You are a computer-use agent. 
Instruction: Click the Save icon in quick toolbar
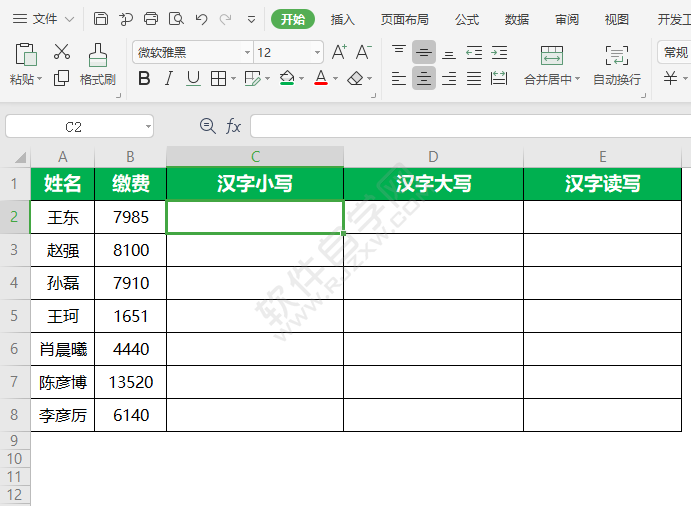pos(101,19)
